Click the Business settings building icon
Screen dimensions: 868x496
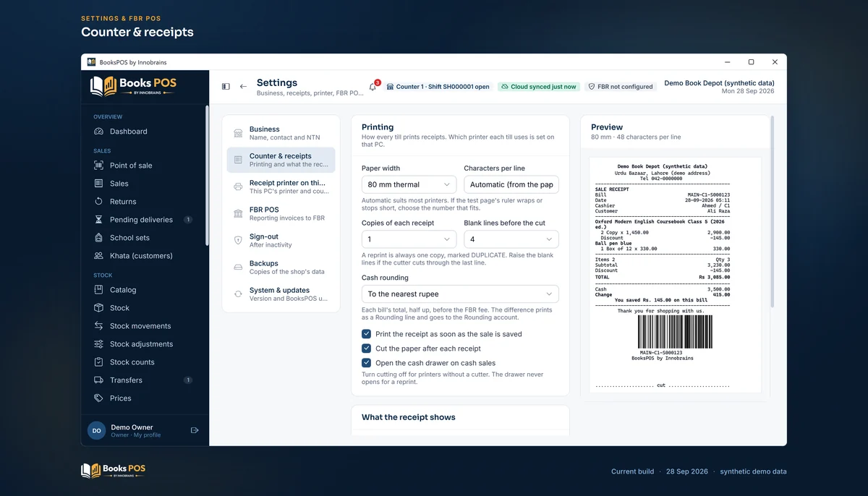point(238,134)
